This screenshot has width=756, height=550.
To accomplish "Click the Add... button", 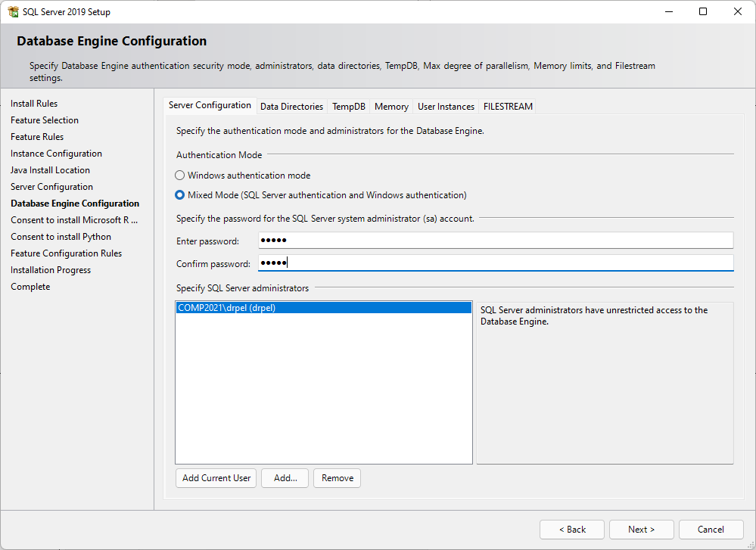I will coord(285,478).
